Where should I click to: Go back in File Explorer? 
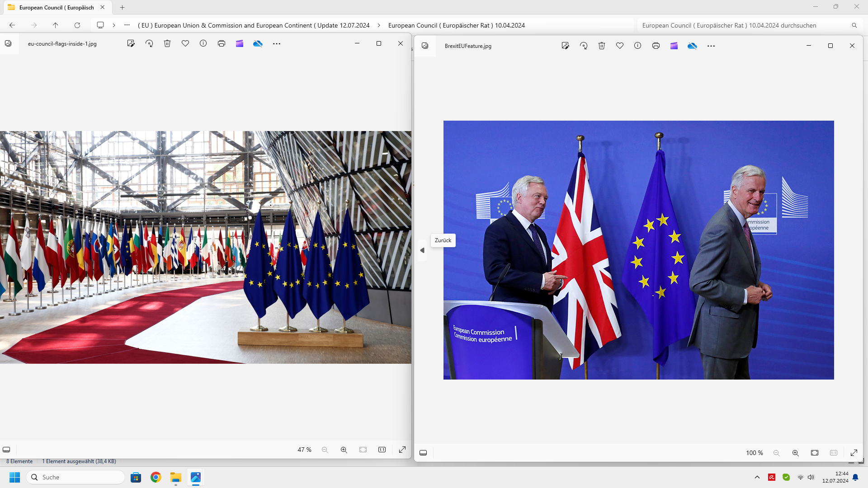(x=12, y=25)
